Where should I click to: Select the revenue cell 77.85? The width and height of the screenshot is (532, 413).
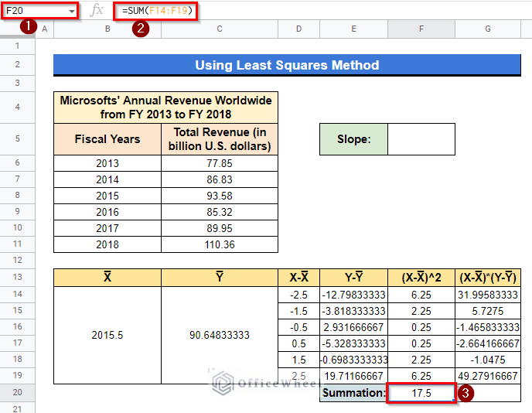click(x=220, y=163)
